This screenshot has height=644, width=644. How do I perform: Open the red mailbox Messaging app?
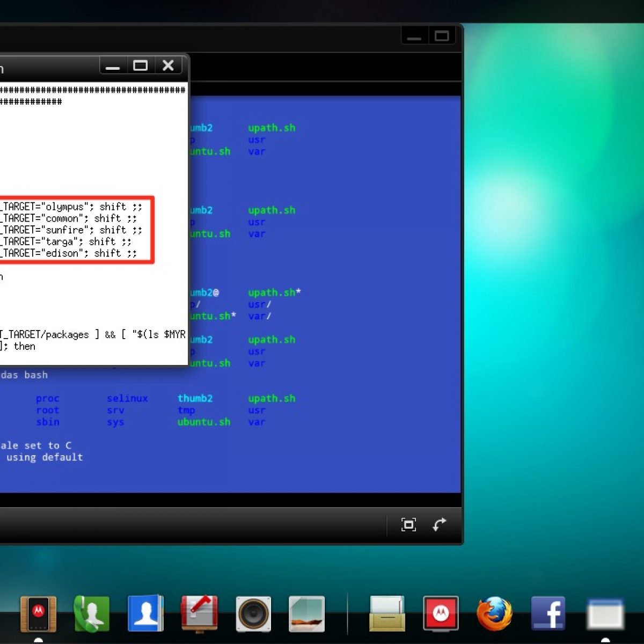pyautogui.click(x=199, y=613)
